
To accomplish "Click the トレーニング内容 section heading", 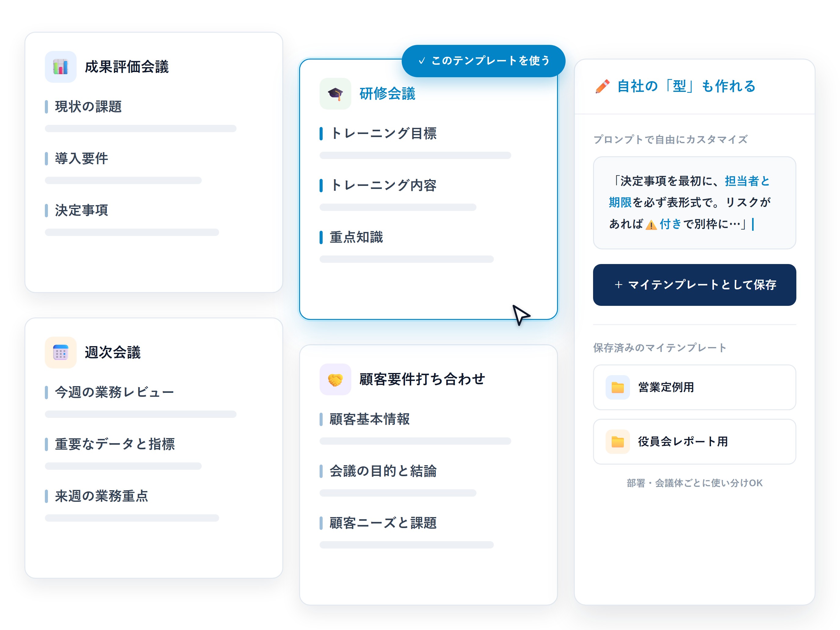I will tap(383, 185).
